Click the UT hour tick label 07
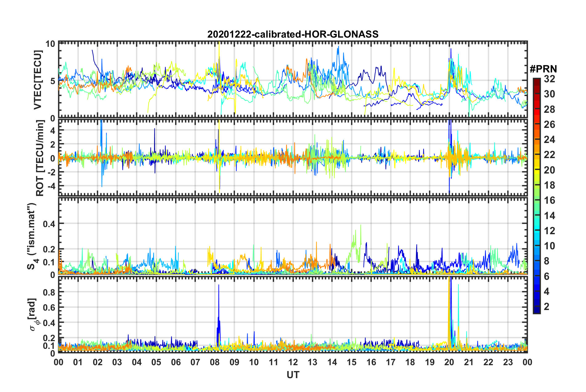The image size is (586, 392). pos(195,362)
